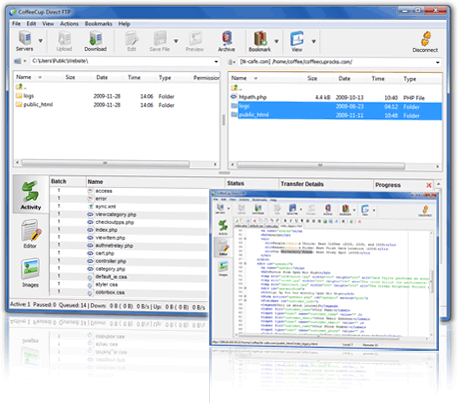
Task: Go up a folder in local pane
Action: pyautogui.click(x=20, y=87)
